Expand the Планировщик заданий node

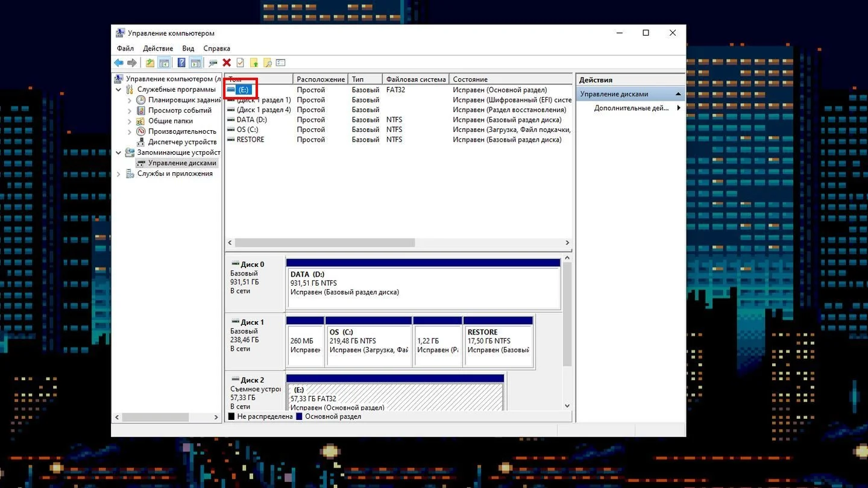(x=130, y=100)
